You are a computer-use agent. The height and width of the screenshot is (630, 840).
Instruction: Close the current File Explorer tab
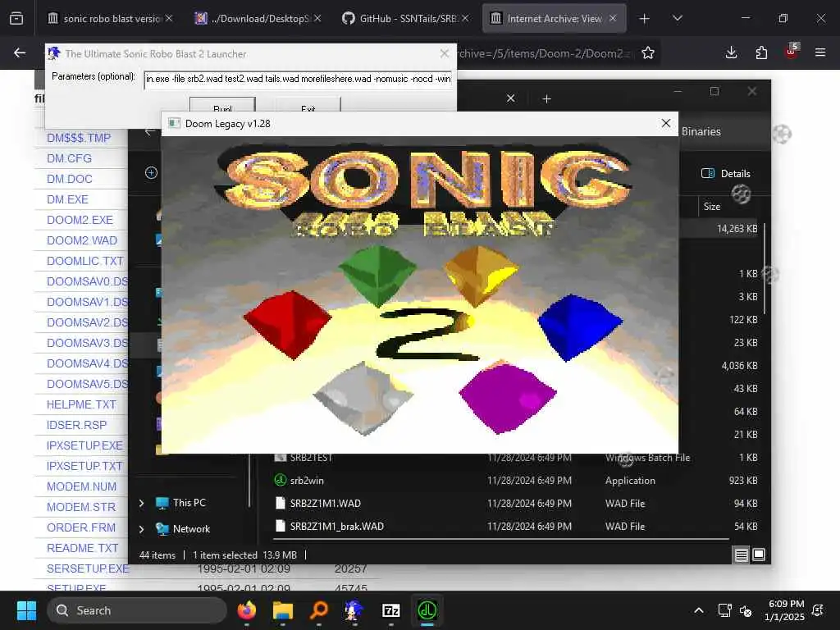pos(510,98)
